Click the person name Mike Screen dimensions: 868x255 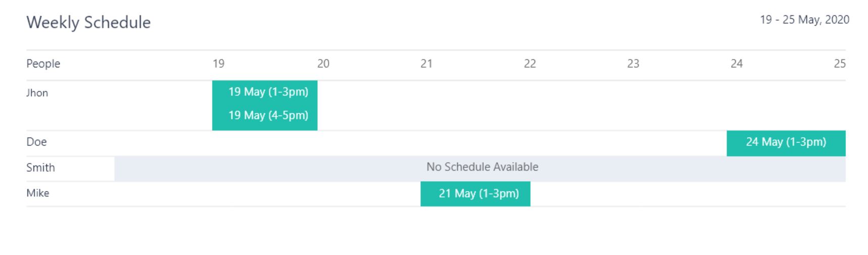(x=38, y=193)
